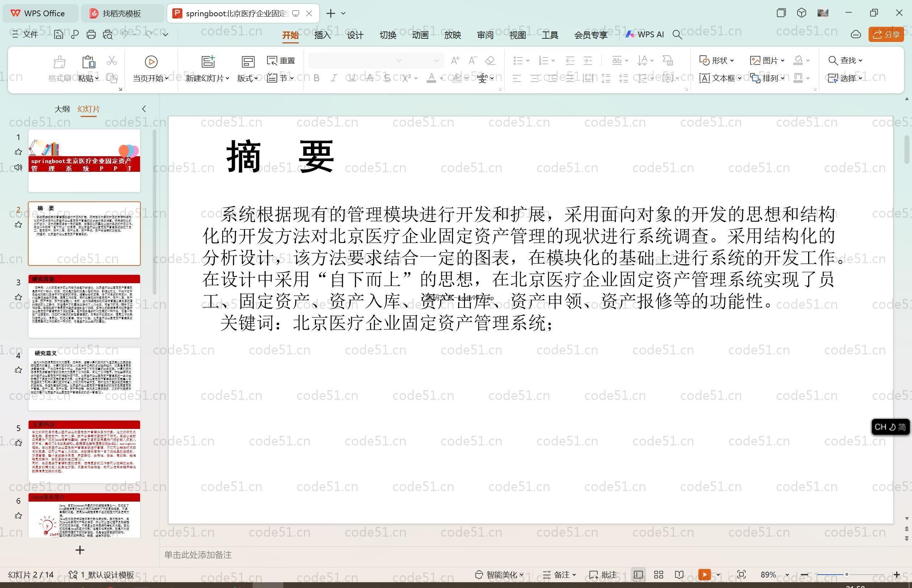Click the Reset (重置) slide button
The image size is (912, 588).
click(x=281, y=60)
